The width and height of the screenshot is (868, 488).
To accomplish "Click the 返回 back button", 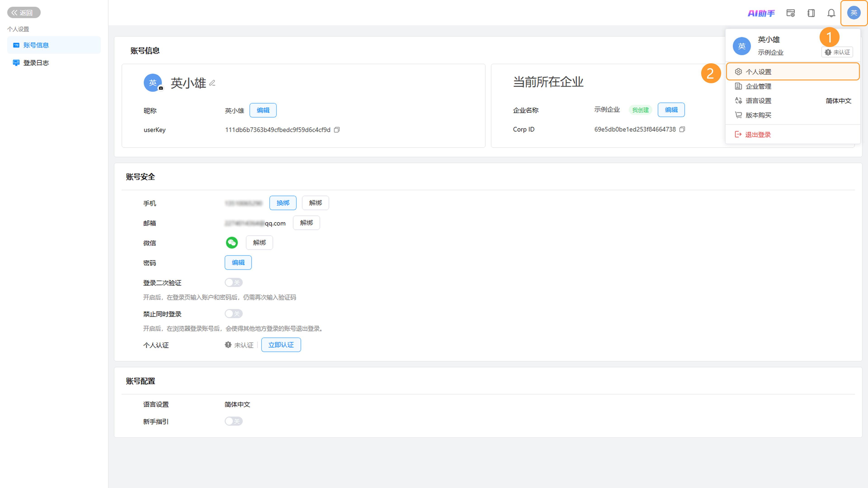I will tap(24, 13).
